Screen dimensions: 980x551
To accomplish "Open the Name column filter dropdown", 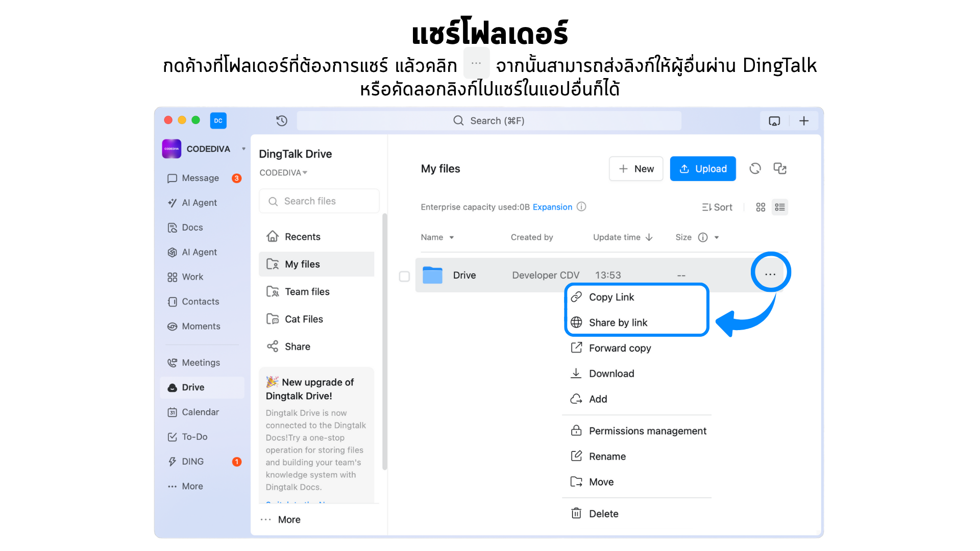I will [x=451, y=237].
